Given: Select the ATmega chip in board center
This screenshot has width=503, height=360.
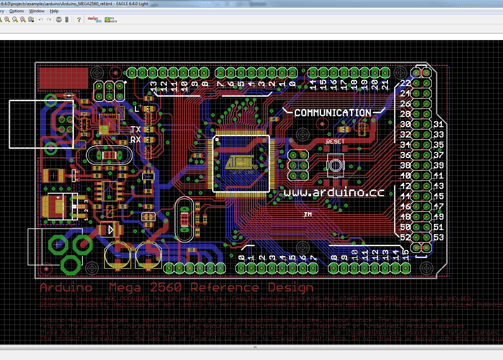Looking at the screenshot, I should 241,163.
